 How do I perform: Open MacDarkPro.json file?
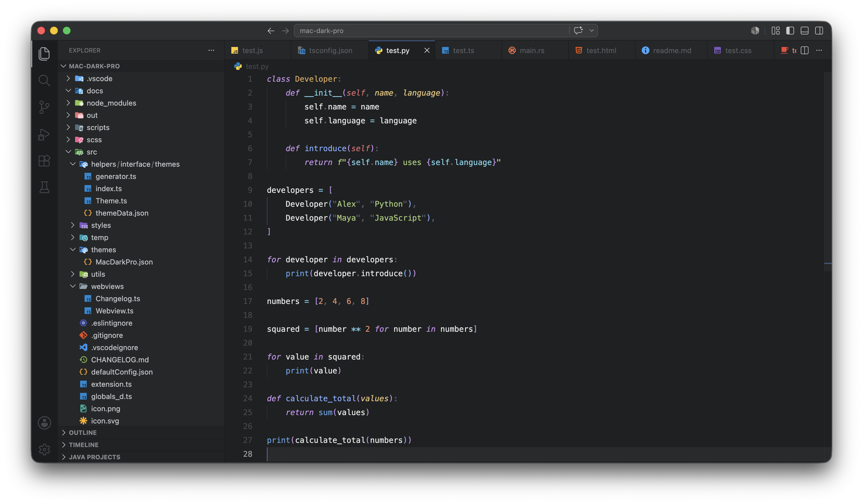[141, 262]
